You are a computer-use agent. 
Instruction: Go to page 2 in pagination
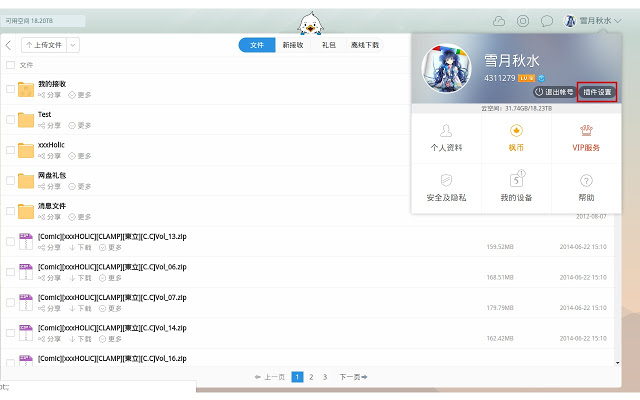tap(311, 377)
